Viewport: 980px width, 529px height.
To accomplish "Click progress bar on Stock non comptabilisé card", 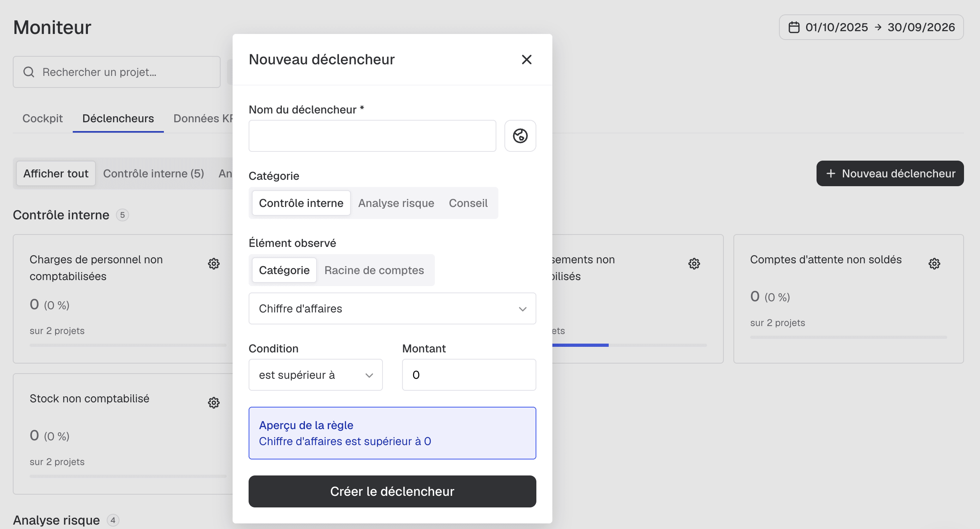I will coord(128,476).
